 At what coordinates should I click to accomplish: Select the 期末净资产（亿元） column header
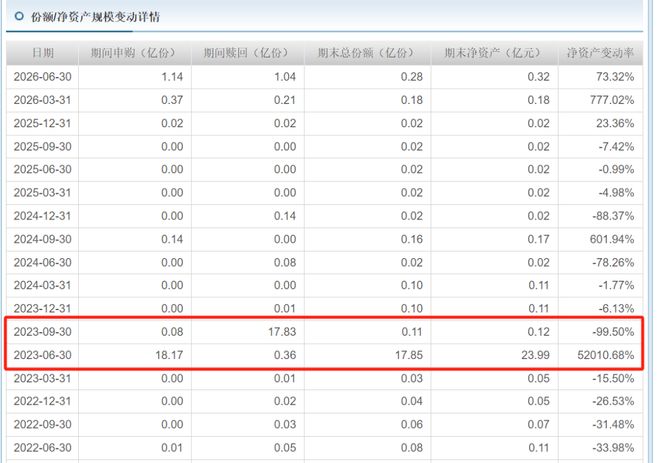(494, 53)
